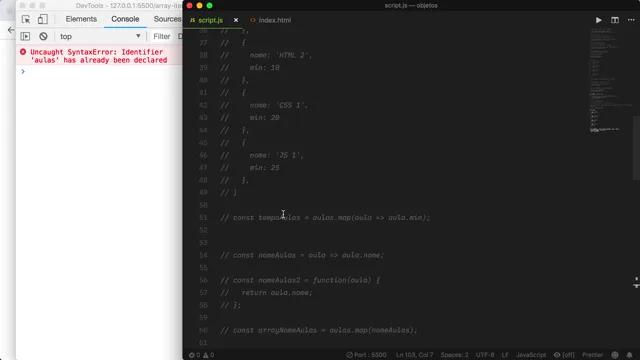Open the errors and warnings status item

pos(202,355)
